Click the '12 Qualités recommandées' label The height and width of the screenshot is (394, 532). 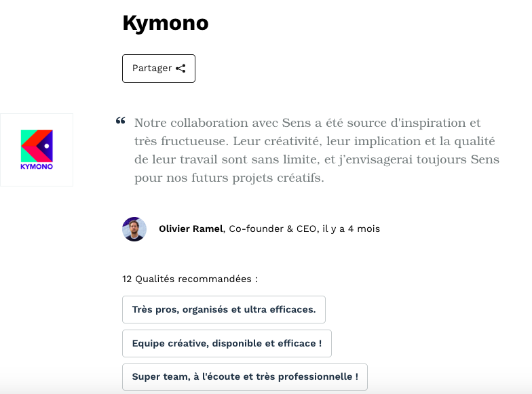pos(190,279)
